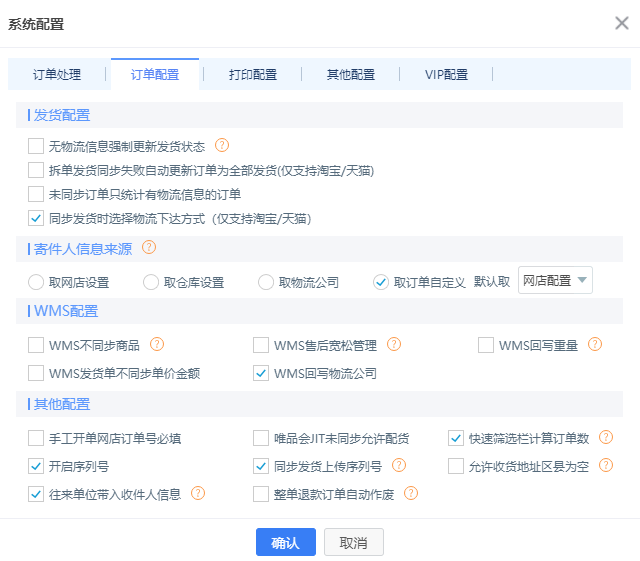Check 手工开单网店订单号必填
The height and width of the screenshot is (561, 640).
coord(36,438)
